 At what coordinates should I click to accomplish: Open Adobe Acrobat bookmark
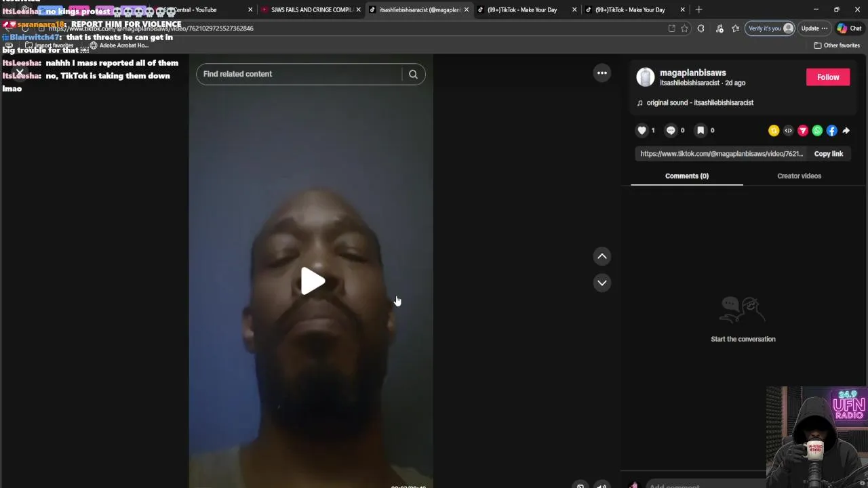[x=119, y=45]
